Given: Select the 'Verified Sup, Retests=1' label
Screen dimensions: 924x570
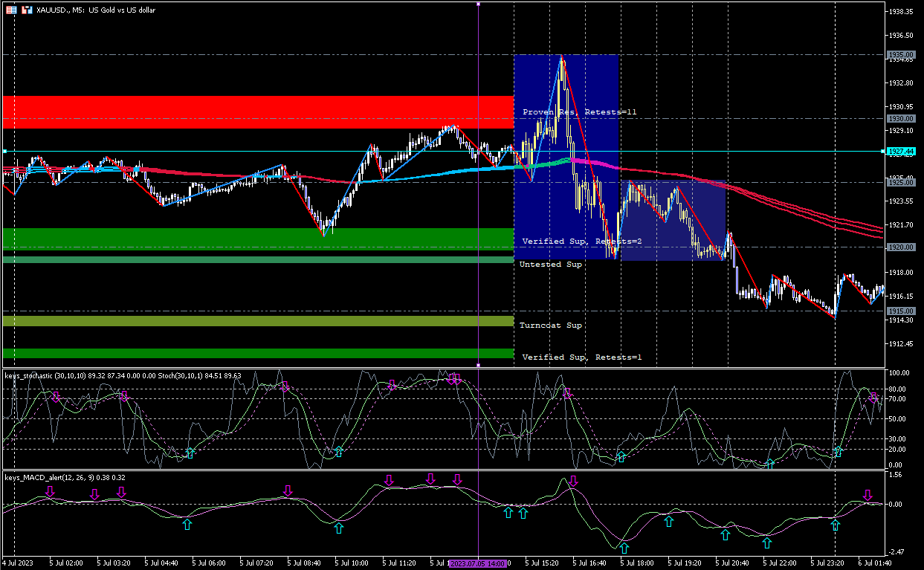Looking at the screenshot, I should point(581,357).
